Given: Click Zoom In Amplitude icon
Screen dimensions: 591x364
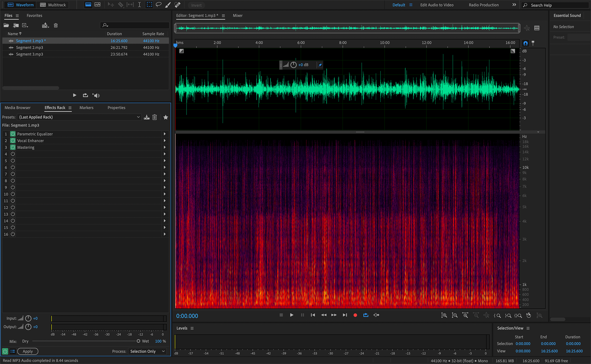Looking at the screenshot, I should (444, 315).
